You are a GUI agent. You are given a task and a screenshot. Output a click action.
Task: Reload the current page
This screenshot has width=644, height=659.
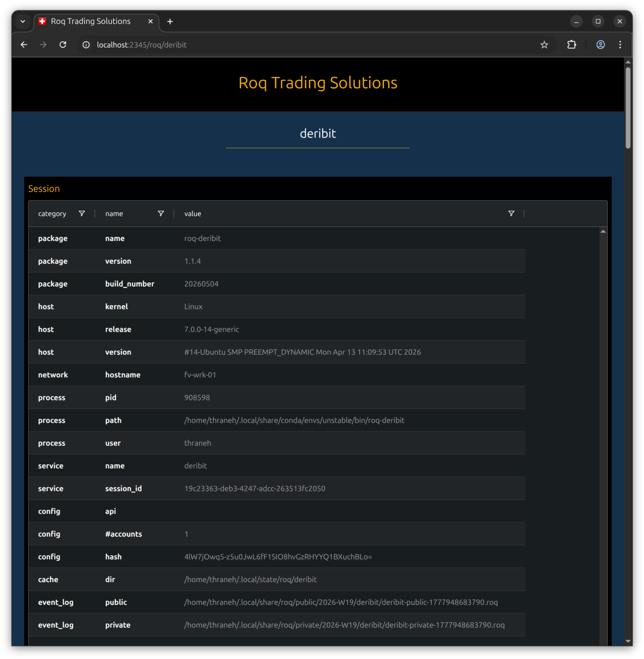(x=63, y=45)
